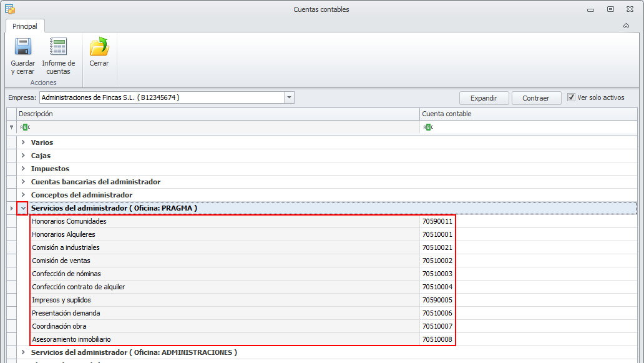Click account number 70590005
The width and height of the screenshot is (644, 363).
(437, 300)
